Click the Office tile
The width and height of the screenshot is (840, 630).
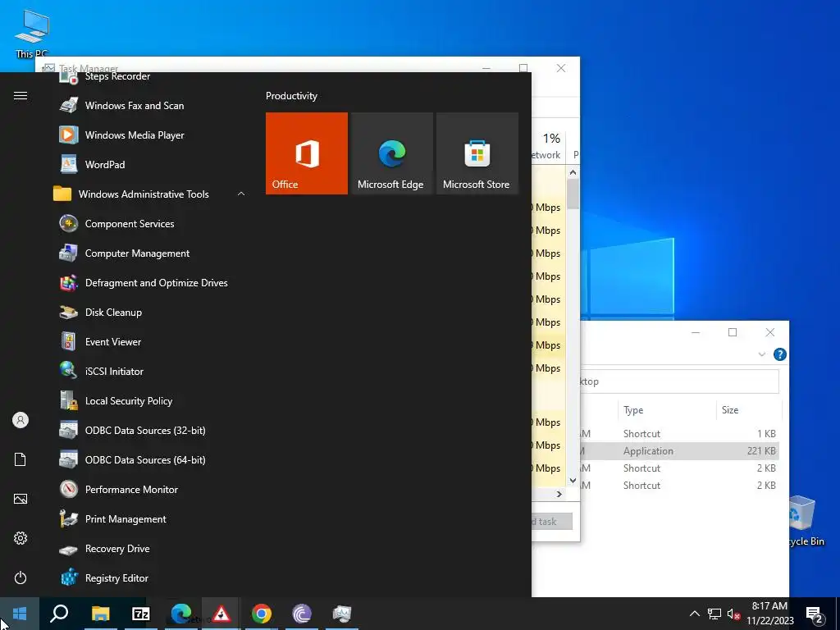307,153
